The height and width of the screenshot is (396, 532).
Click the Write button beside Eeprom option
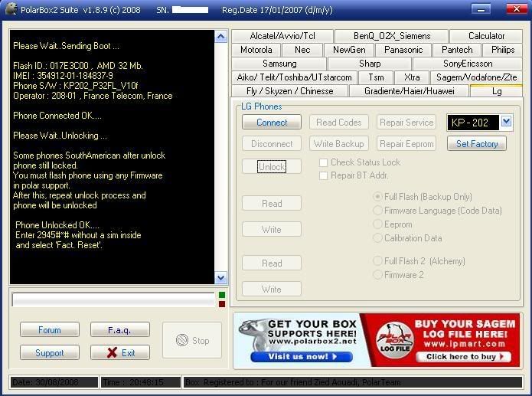point(272,229)
